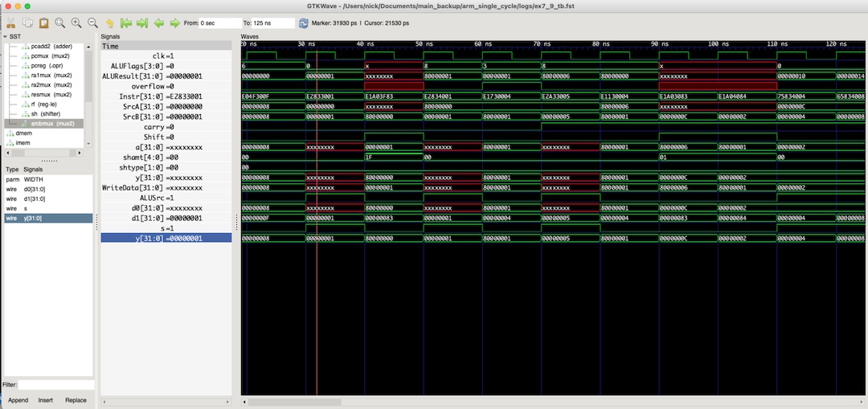
Task: Click the waveform at the 70 ns timeline mark
Action: coord(542,43)
